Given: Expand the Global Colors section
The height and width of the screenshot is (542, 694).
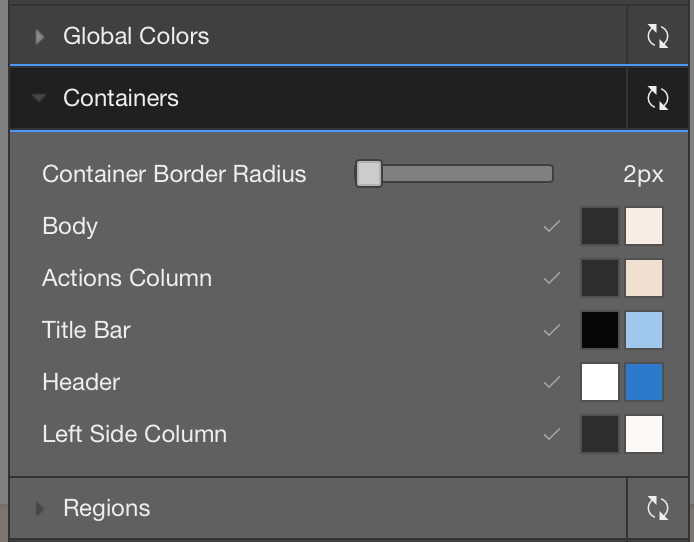Looking at the screenshot, I should [40, 37].
